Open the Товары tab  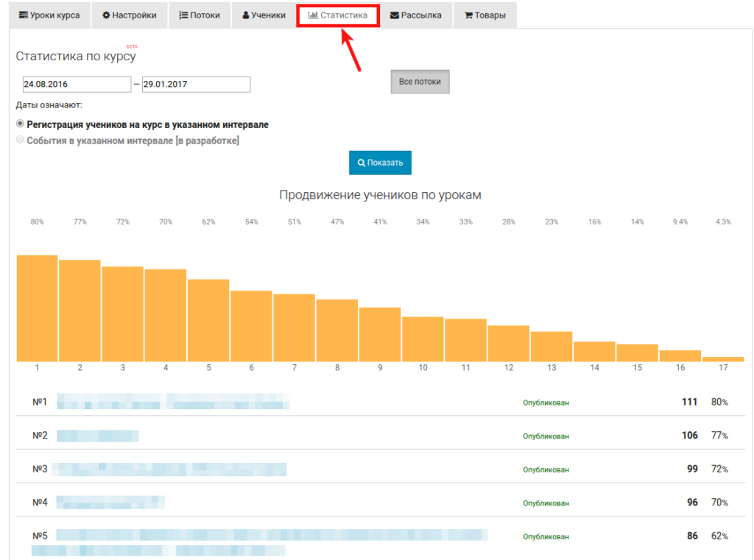(485, 15)
